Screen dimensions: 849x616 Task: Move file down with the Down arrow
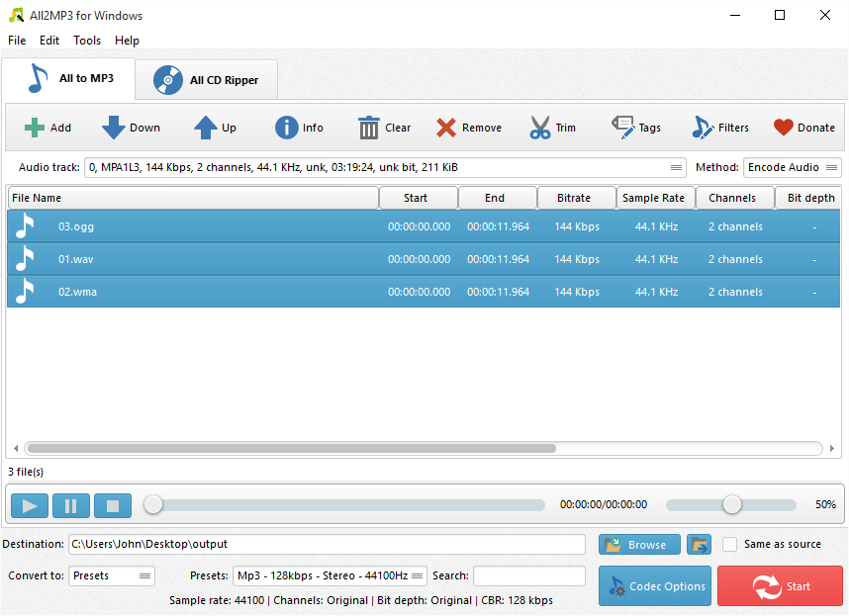pyautogui.click(x=114, y=128)
